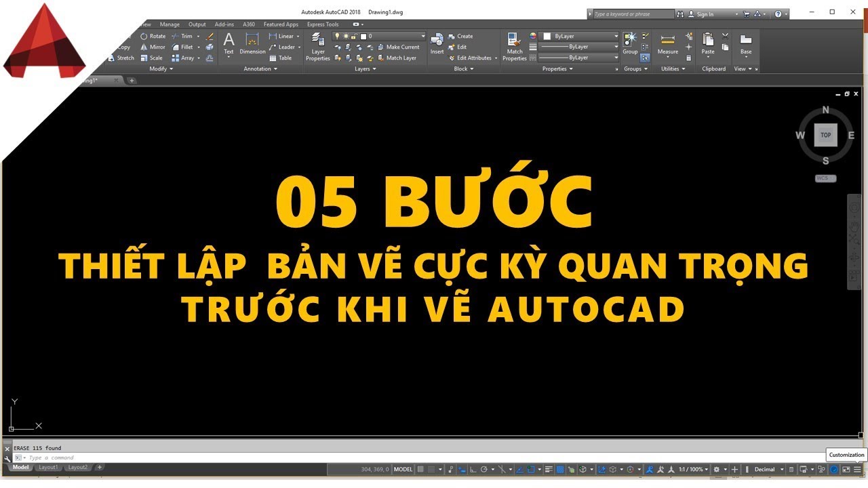Expand the Properties panel

click(557, 68)
